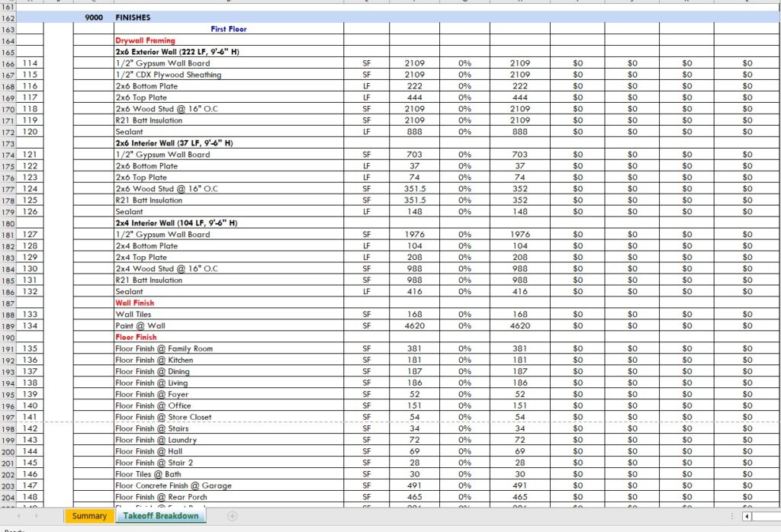Click the 2x6 Interior Wall (37 LF) heading
This screenshot has width=781, height=532.
pyautogui.click(x=229, y=143)
